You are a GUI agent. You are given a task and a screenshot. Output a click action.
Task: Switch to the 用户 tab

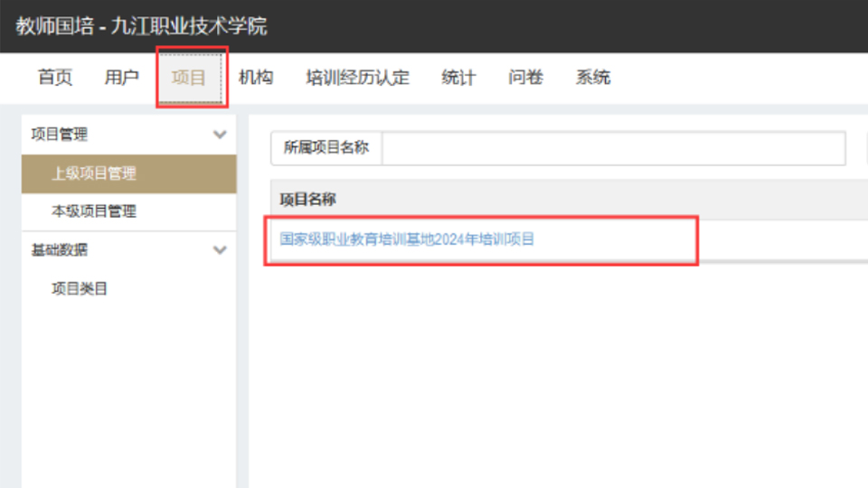tap(122, 78)
